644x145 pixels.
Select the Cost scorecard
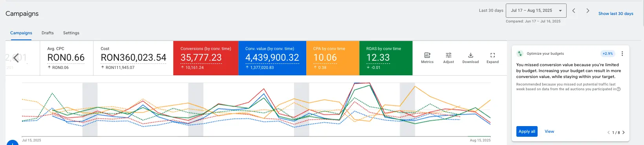click(x=133, y=58)
